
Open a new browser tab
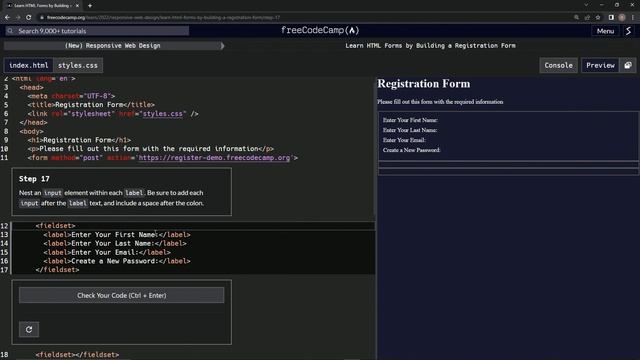[x=90, y=6]
